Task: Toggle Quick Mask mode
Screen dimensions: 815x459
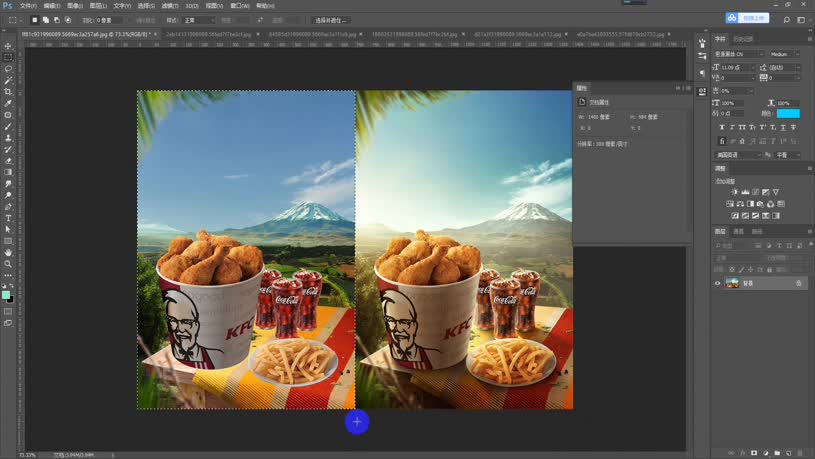Action: coord(8,311)
